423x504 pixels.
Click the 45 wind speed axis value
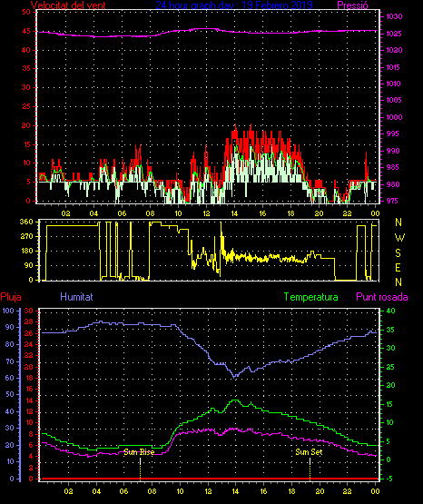coord(26,31)
